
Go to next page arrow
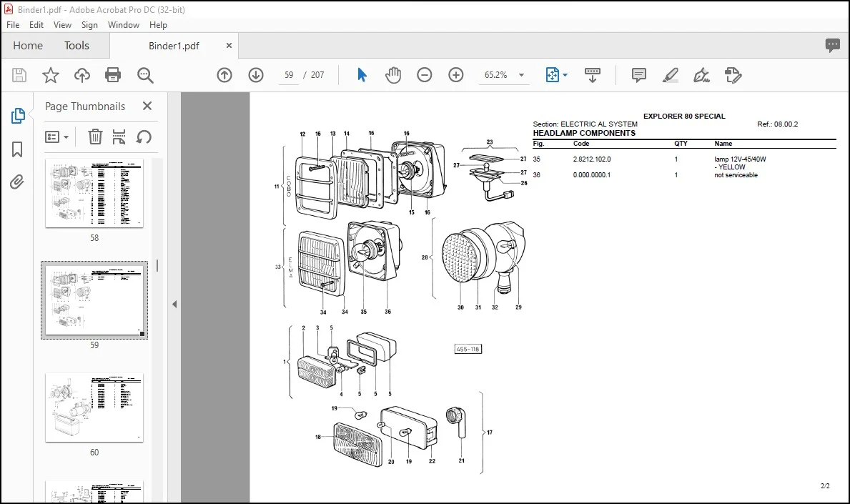click(x=256, y=75)
